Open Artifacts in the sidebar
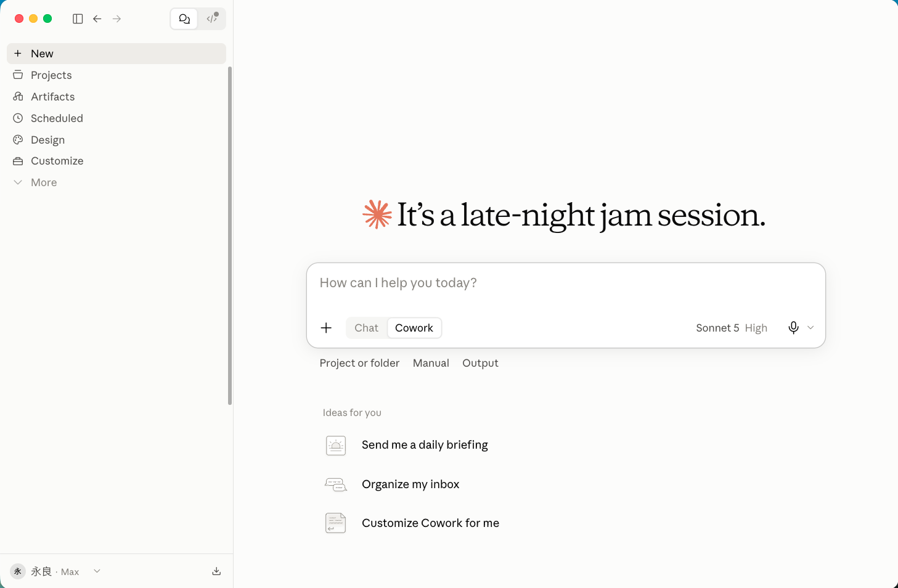Image resolution: width=898 pixels, height=588 pixels. [x=116, y=97]
